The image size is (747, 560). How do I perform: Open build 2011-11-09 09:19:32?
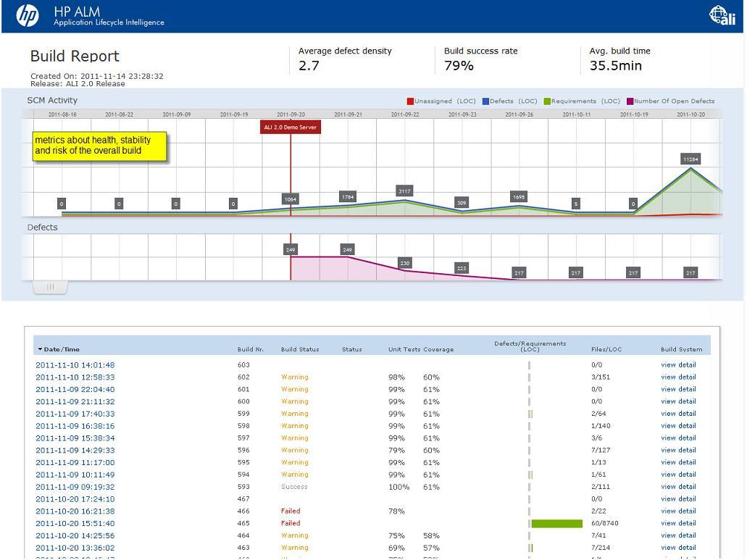point(75,487)
